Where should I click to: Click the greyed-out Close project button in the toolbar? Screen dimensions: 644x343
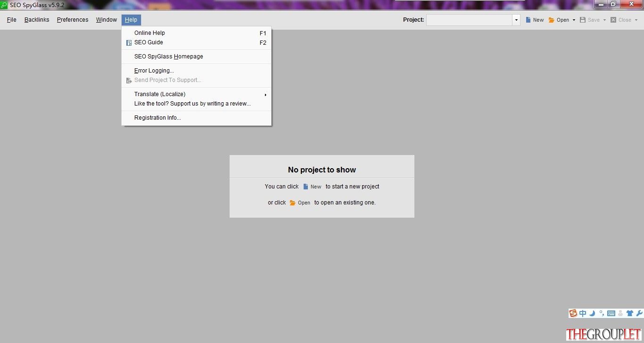pyautogui.click(x=621, y=20)
